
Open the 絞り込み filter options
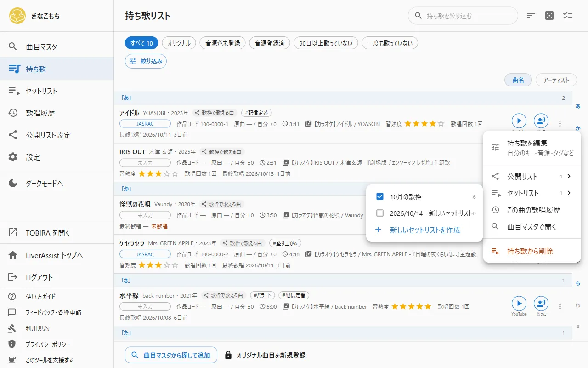(x=146, y=61)
